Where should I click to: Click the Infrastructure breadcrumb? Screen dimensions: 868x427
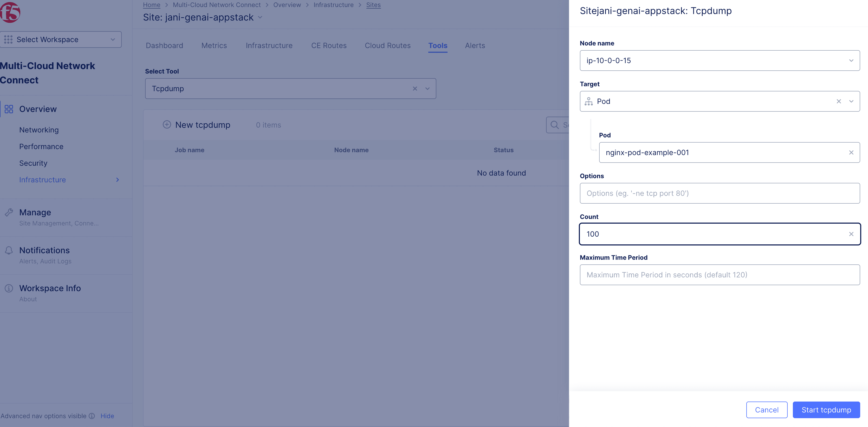pos(334,5)
